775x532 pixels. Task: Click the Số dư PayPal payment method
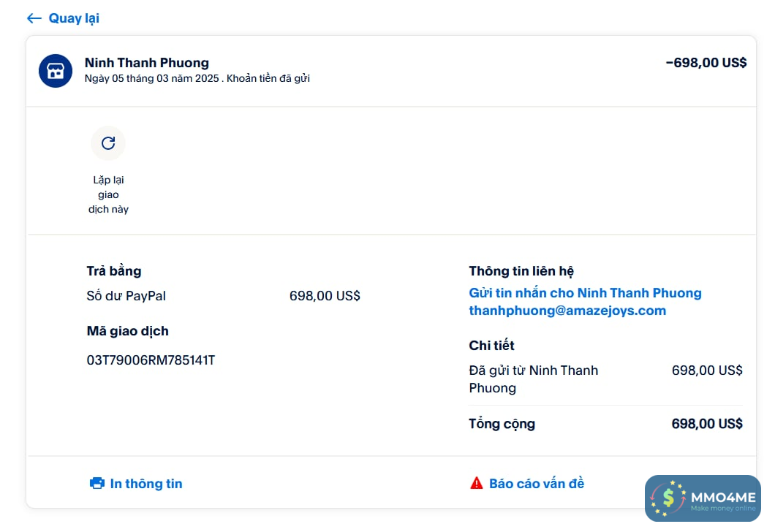click(126, 296)
